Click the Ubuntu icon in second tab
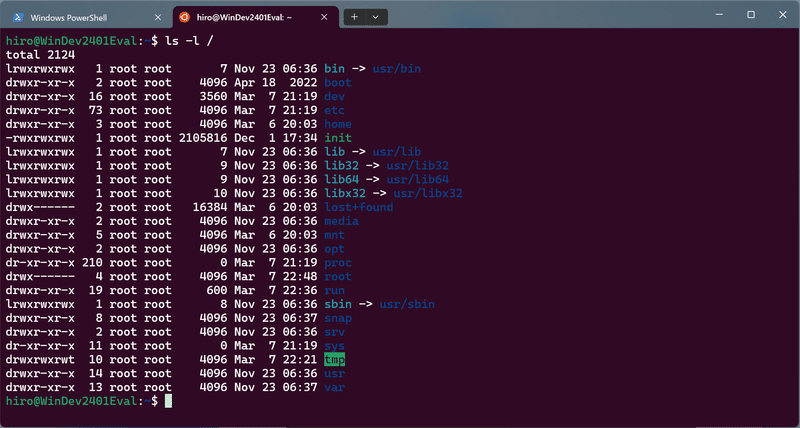Image resolution: width=800 pixels, height=428 pixels. click(x=184, y=17)
